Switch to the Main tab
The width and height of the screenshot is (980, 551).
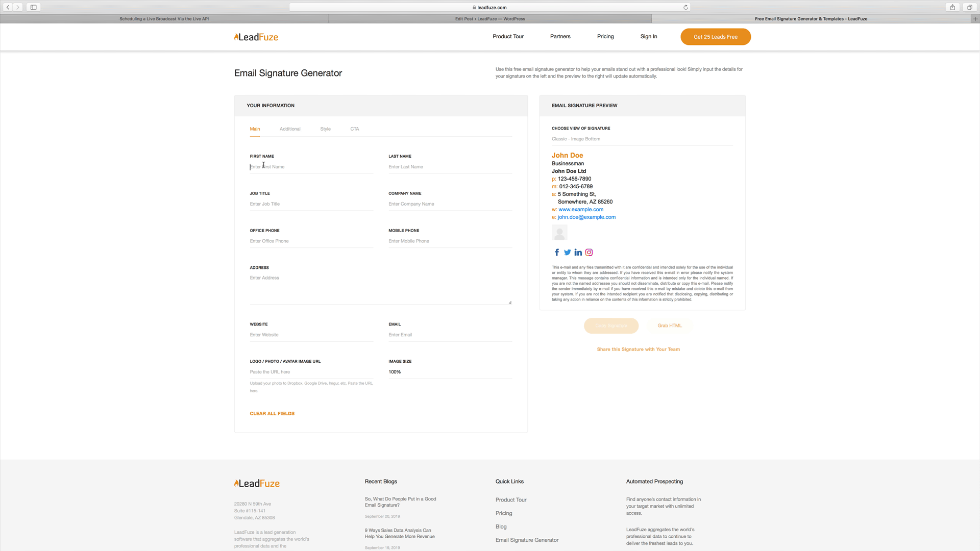(x=255, y=129)
